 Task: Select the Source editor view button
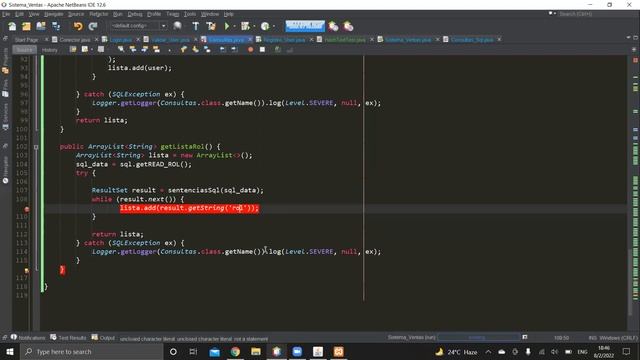(x=24, y=50)
